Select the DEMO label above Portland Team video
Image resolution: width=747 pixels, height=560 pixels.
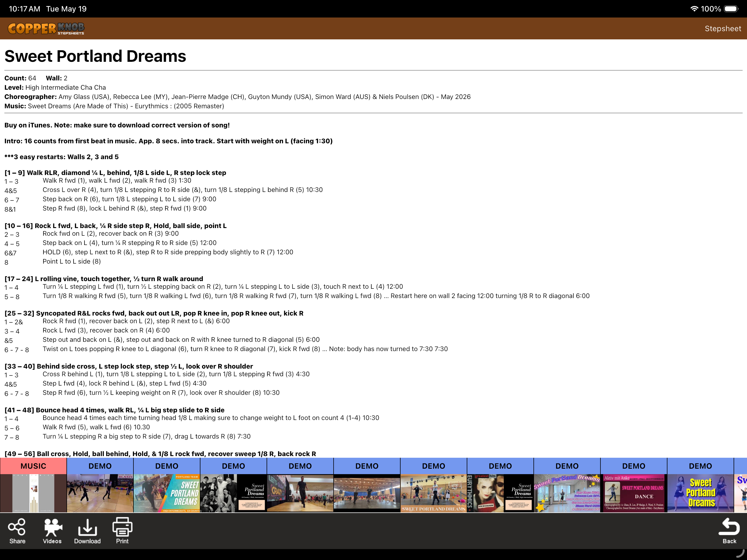coord(167,466)
